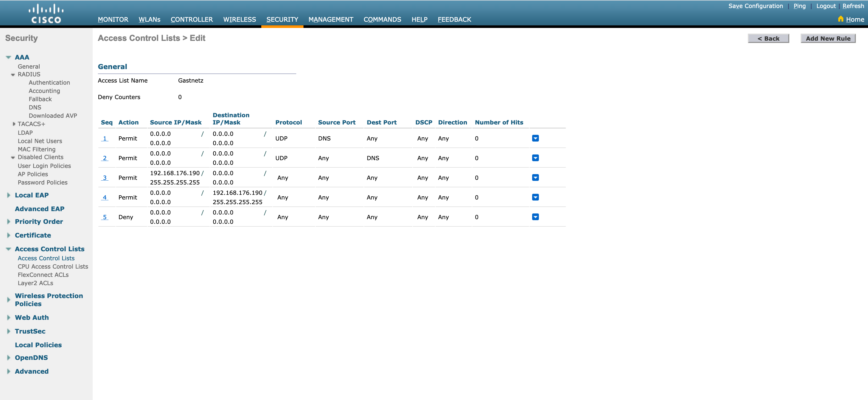Open dropdown arrow for rule 4 row
Viewport: 868px width, 400px height.
(x=535, y=197)
